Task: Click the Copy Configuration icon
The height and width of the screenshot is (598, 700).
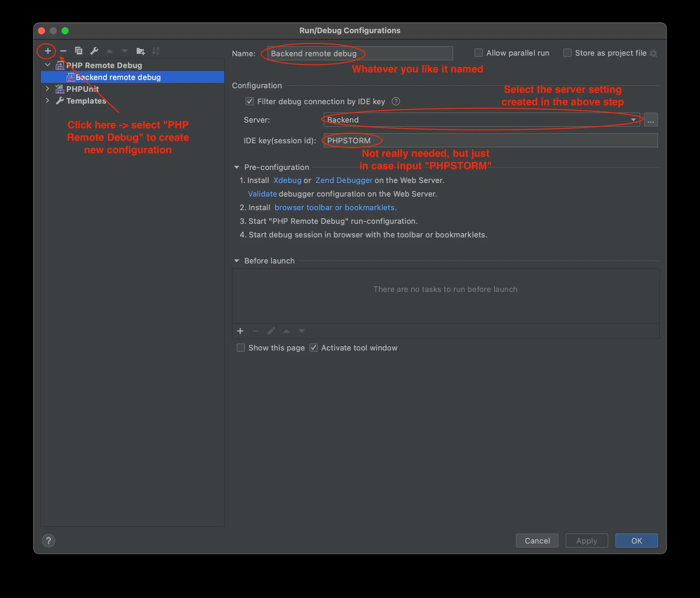Action: (x=79, y=51)
